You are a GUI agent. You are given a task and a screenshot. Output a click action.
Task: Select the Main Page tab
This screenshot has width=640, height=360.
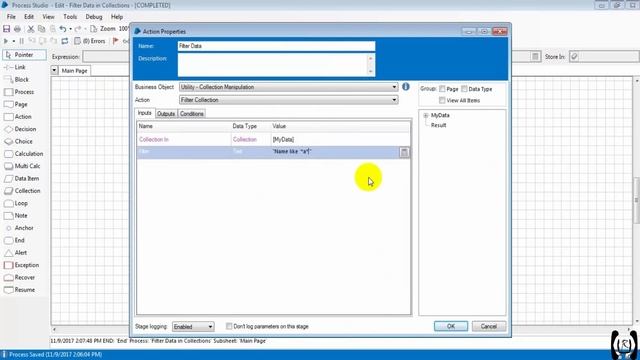pos(75,71)
